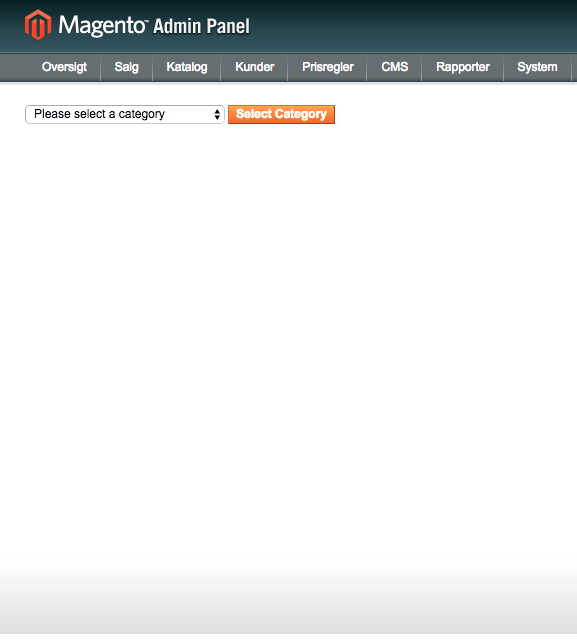This screenshot has height=642, width=577.
Task: Open the Kunder menu
Action: (x=254, y=67)
